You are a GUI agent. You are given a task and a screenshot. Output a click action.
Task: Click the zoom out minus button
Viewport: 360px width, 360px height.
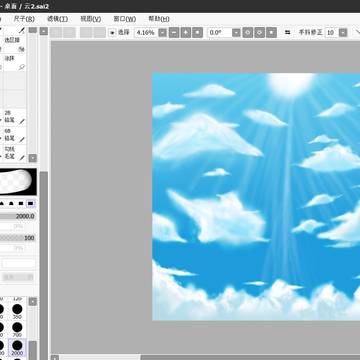(174, 32)
